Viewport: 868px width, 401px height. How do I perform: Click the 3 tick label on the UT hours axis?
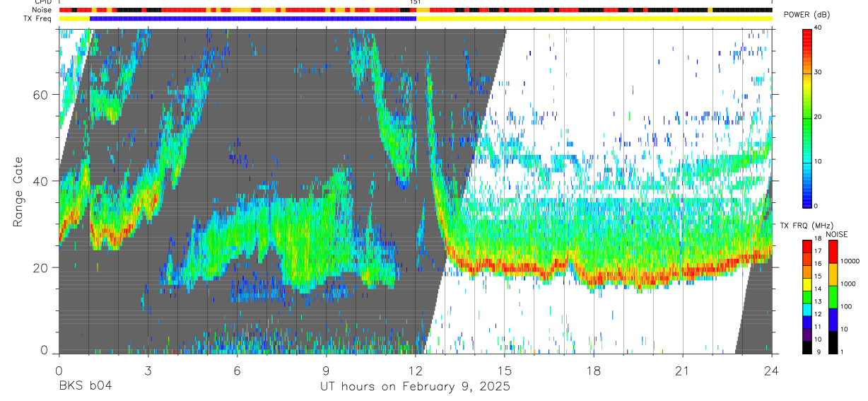tap(148, 370)
